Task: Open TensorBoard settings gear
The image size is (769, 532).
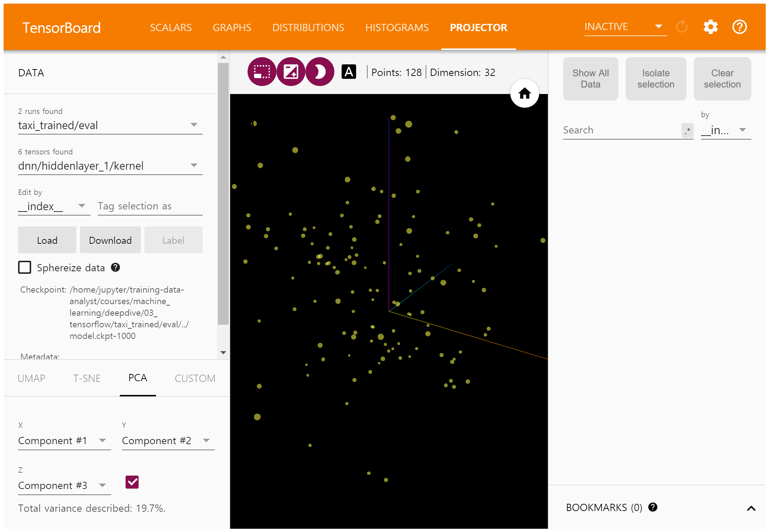Action: tap(710, 27)
